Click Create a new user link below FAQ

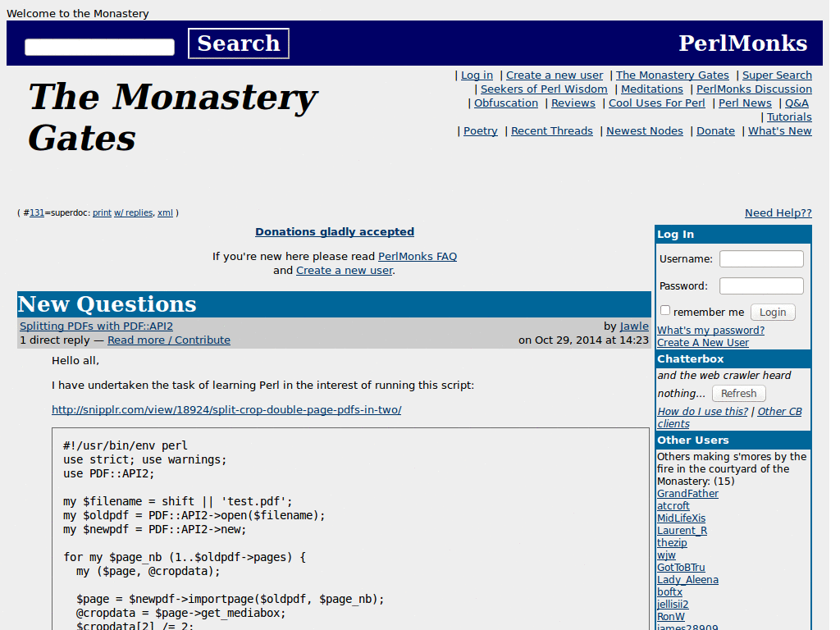pyautogui.click(x=345, y=270)
